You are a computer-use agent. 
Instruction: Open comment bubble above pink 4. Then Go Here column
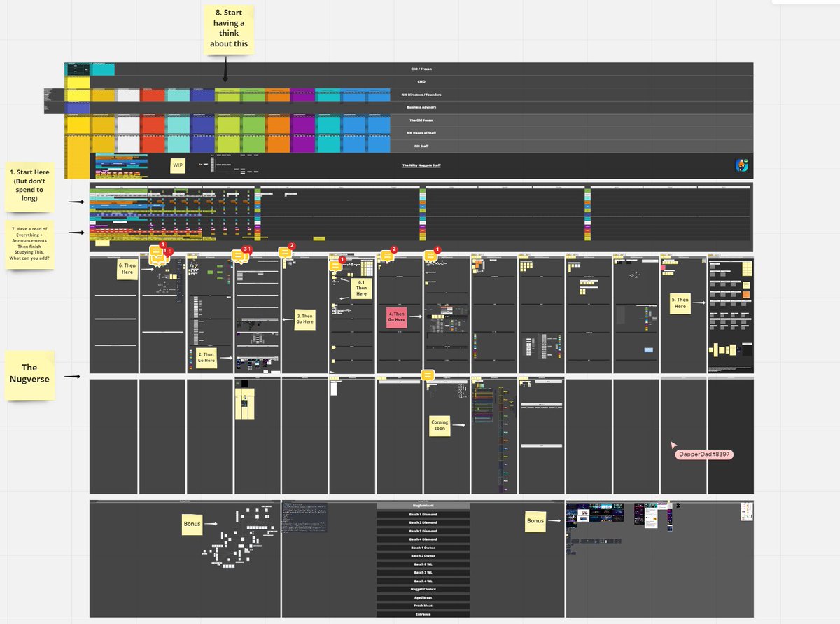coord(388,256)
